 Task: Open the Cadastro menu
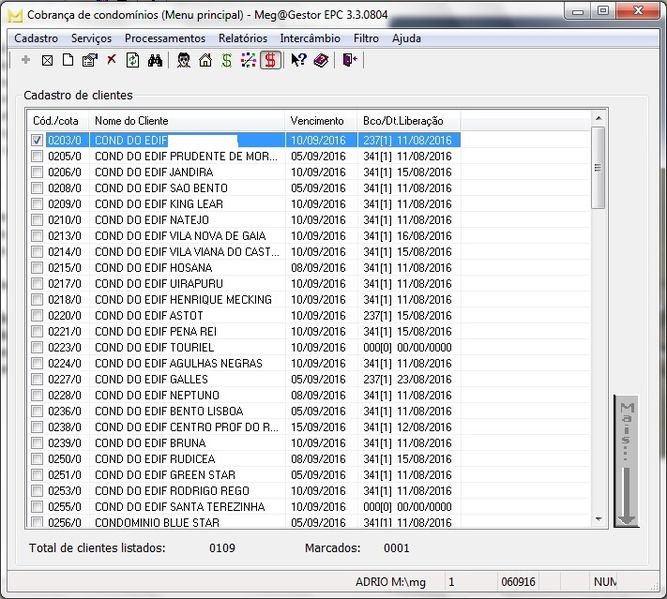[x=36, y=38]
